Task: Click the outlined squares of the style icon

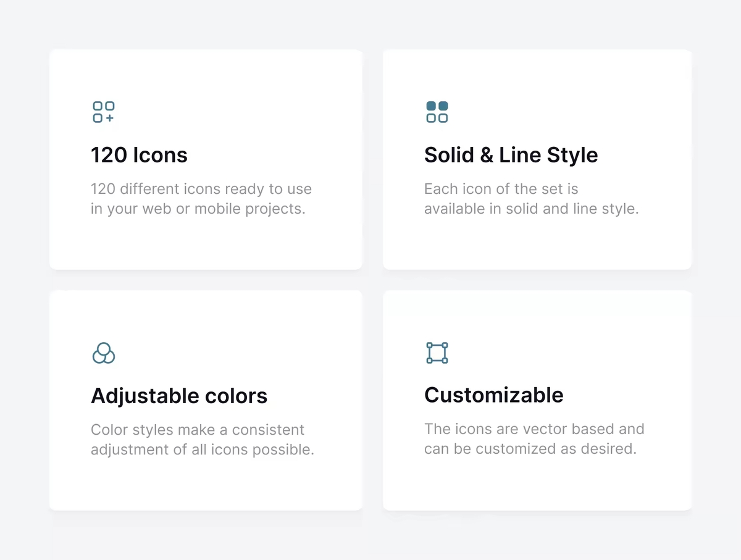Action: (x=437, y=118)
